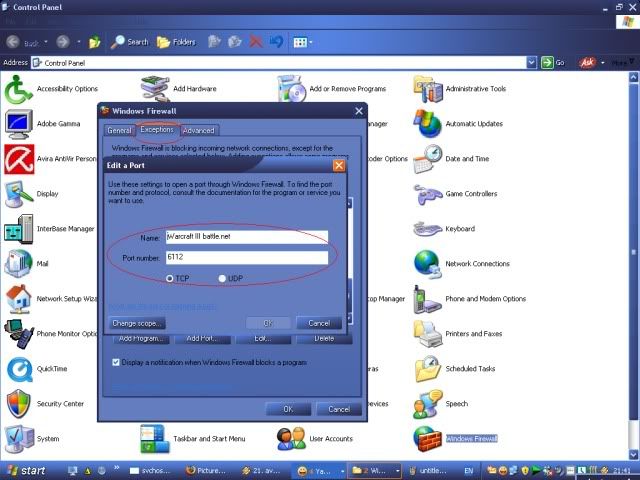Open Taskbar and Start Menu icon
The height and width of the screenshot is (480, 640).
[x=155, y=439]
